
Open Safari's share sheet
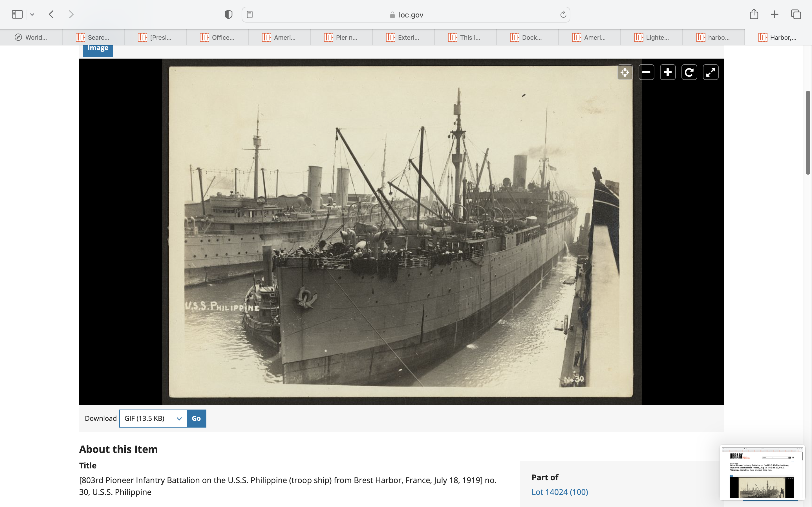point(754,14)
